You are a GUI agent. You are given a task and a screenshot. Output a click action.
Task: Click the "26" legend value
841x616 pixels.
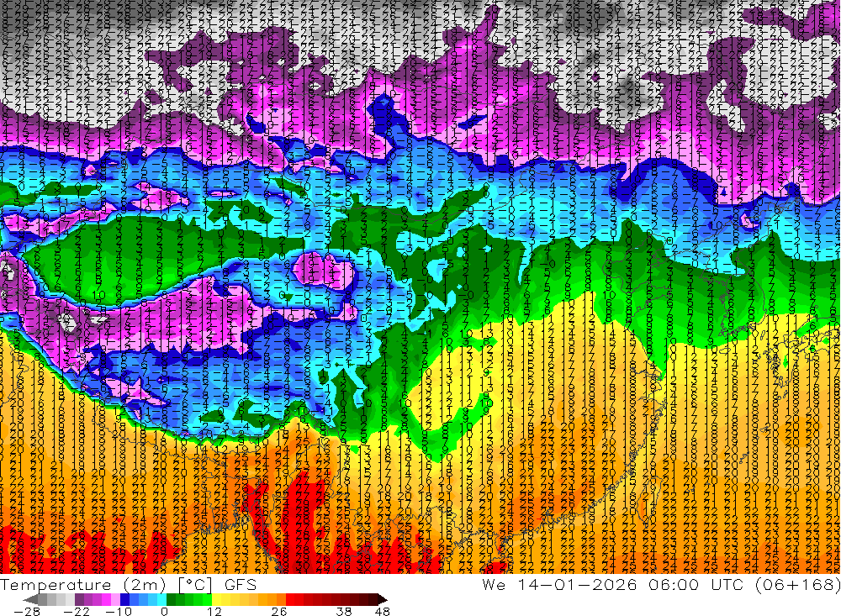pyautogui.click(x=279, y=612)
